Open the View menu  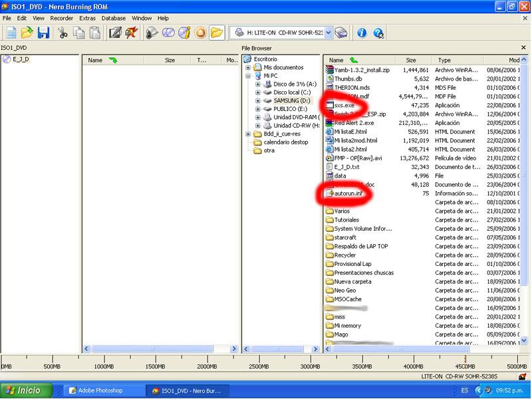[x=39, y=19]
